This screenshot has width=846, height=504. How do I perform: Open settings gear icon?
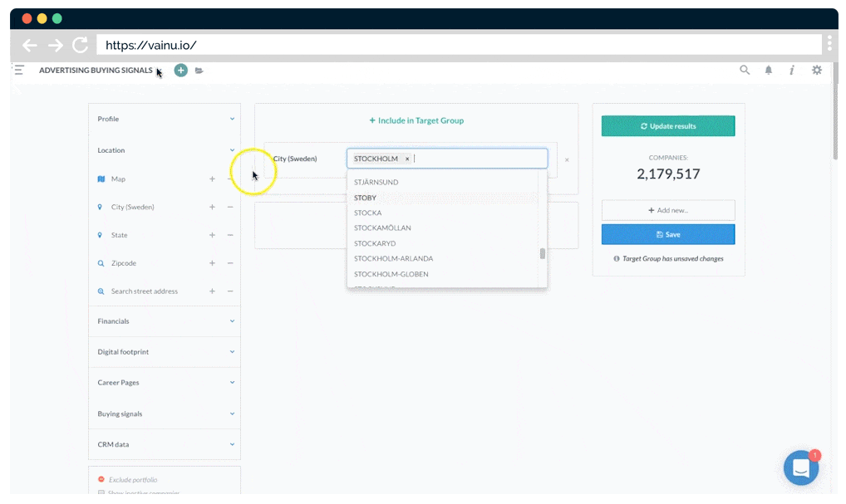pyautogui.click(x=817, y=71)
